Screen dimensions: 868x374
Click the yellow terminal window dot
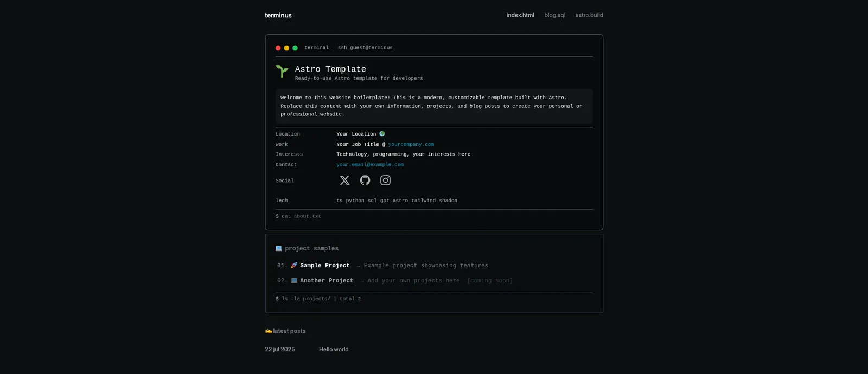point(286,48)
